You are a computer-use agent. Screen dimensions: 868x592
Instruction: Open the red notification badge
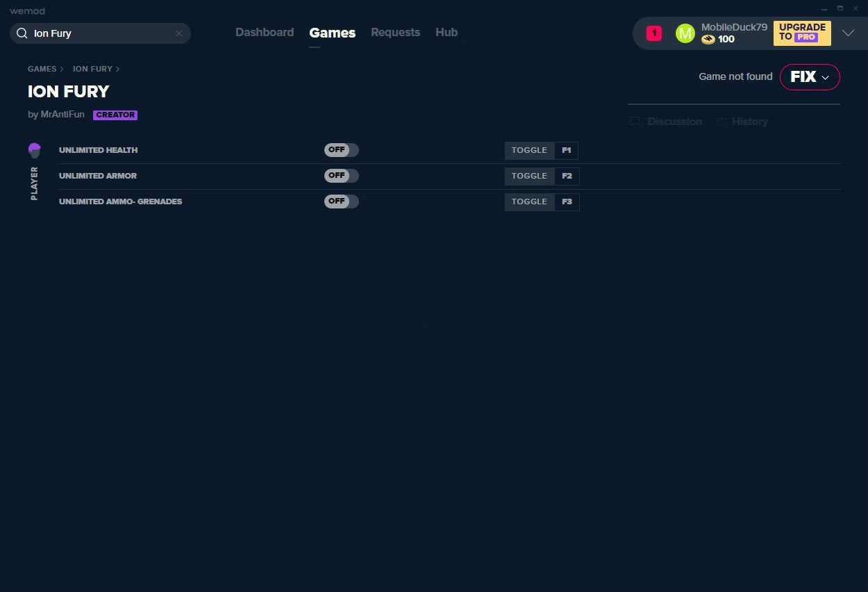coord(653,33)
